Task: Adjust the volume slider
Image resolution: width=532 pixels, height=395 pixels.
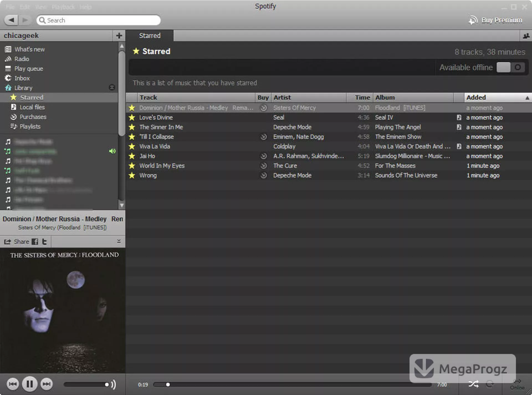Action: pyautogui.click(x=86, y=384)
